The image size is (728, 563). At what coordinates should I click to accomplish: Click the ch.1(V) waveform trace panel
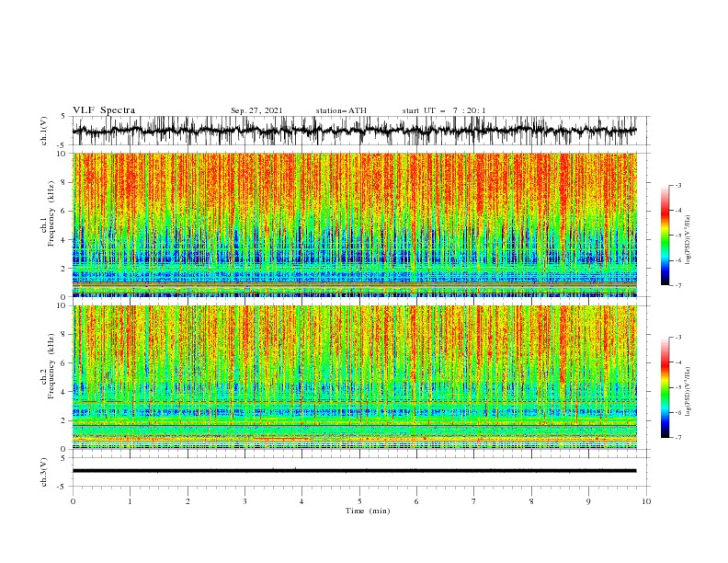pyautogui.click(x=360, y=131)
